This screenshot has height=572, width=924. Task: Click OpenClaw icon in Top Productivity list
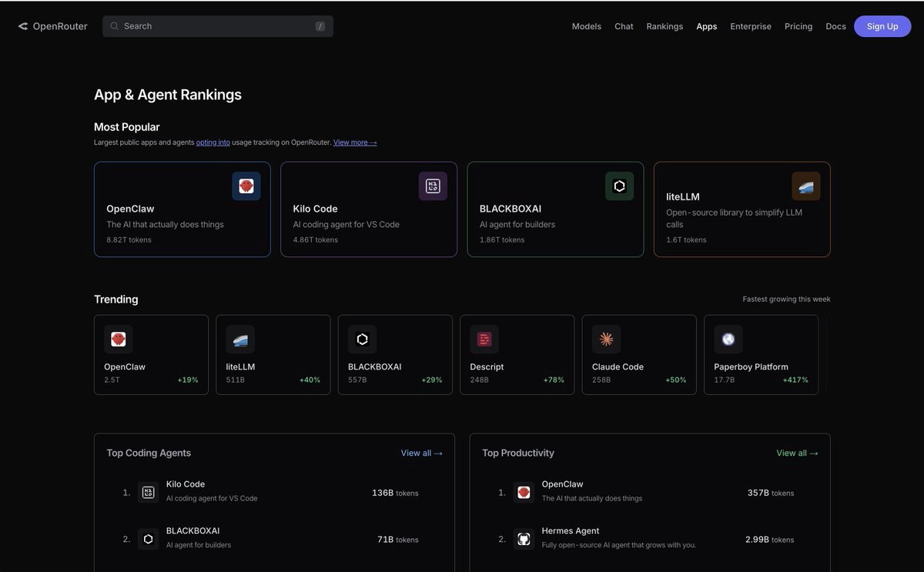(x=524, y=493)
